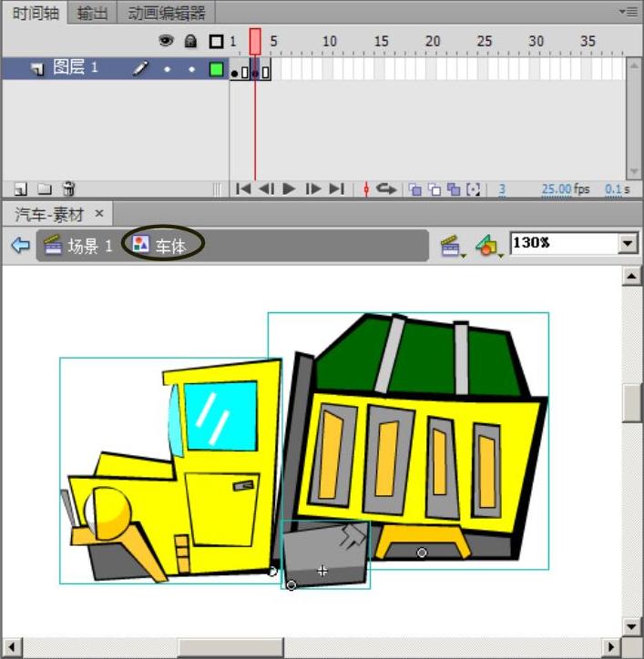Screen dimensions: 644x659
Task: Go to first frame
Action: 243,188
